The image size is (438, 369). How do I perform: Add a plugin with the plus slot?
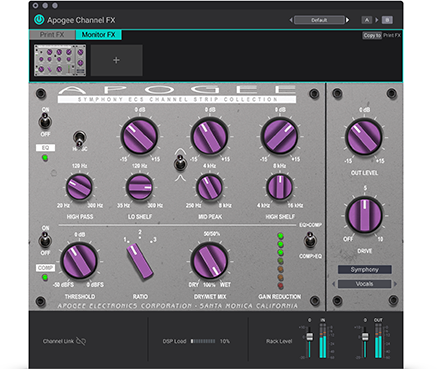[x=116, y=60]
